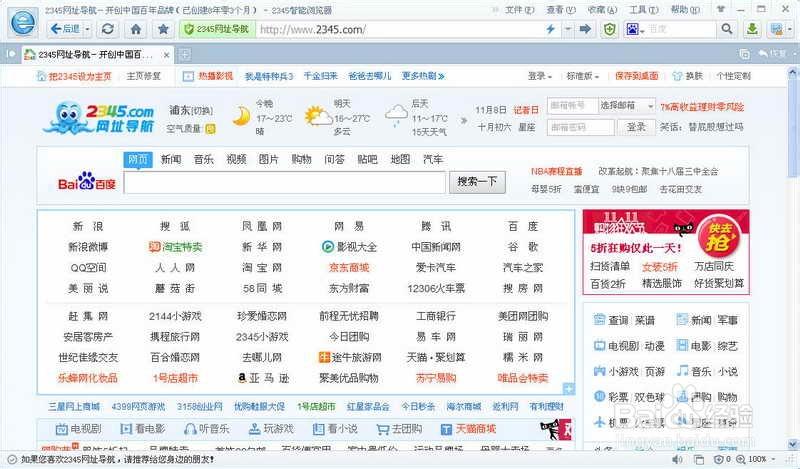Screen dimensions: 800x469
Task: Click the green shield security icon
Action: pos(610,29)
